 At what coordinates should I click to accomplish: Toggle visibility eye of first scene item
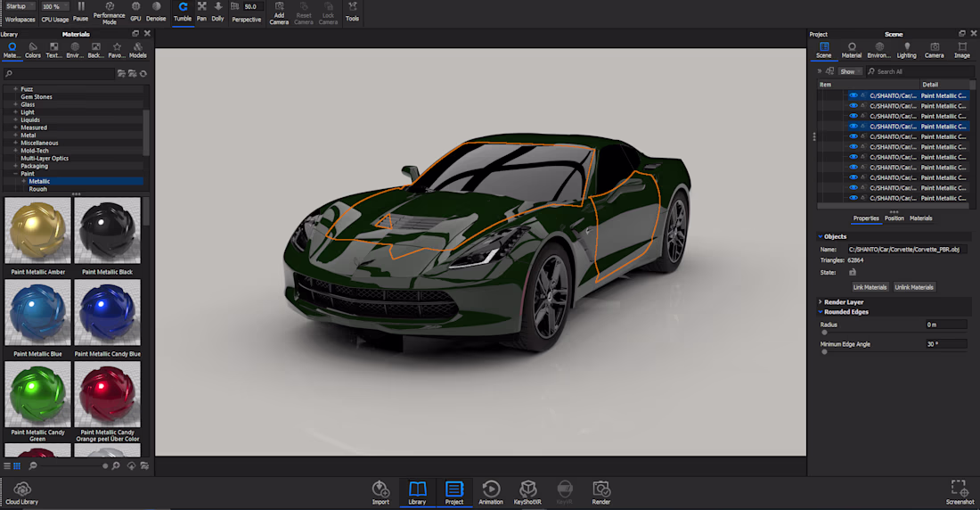[853, 95]
